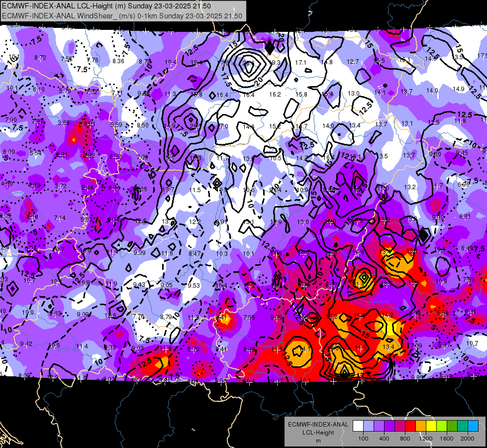Click legend scale value '2000'
The width and height of the screenshot is (487, 448).
[x=467, y=439]
